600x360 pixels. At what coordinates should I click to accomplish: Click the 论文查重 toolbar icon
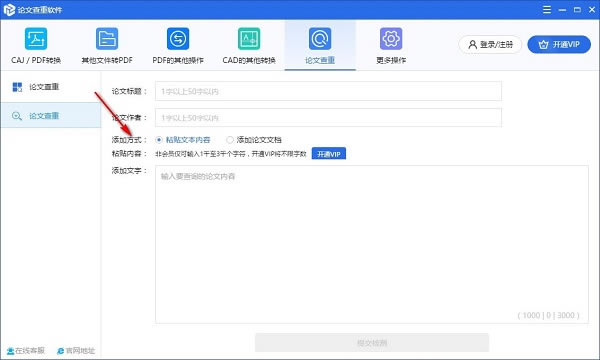pos(320,39)
